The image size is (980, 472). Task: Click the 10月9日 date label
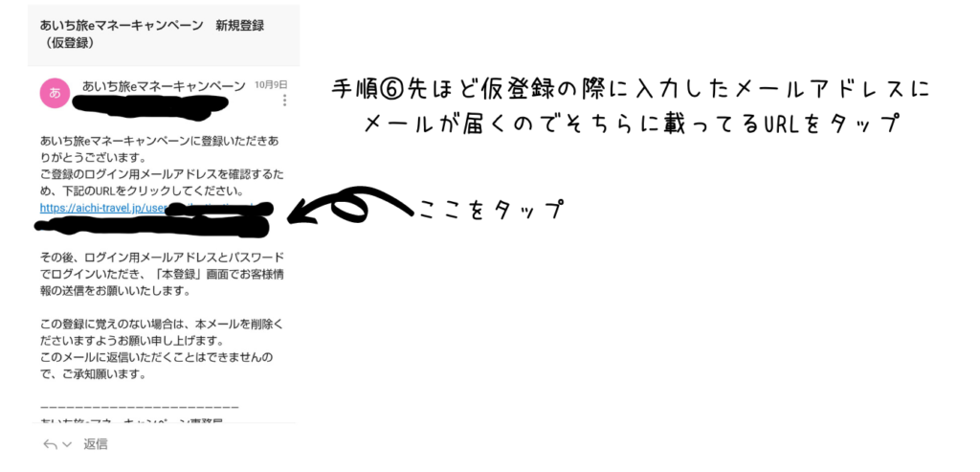coord(271,84)
